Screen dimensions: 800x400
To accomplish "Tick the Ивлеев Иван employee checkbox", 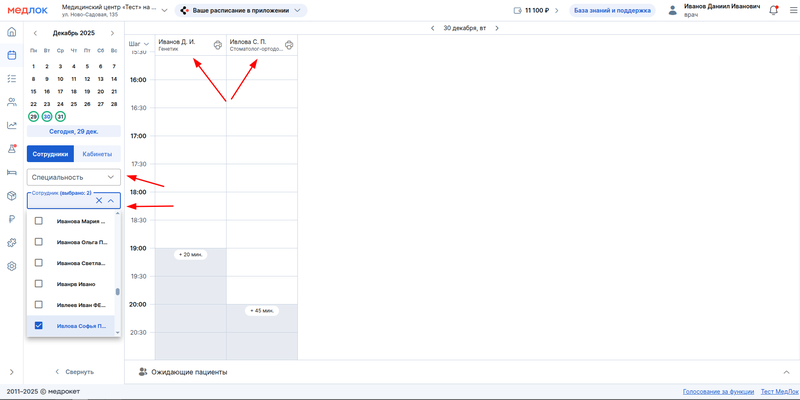I will pyautogui.click(x=39, y=305).
